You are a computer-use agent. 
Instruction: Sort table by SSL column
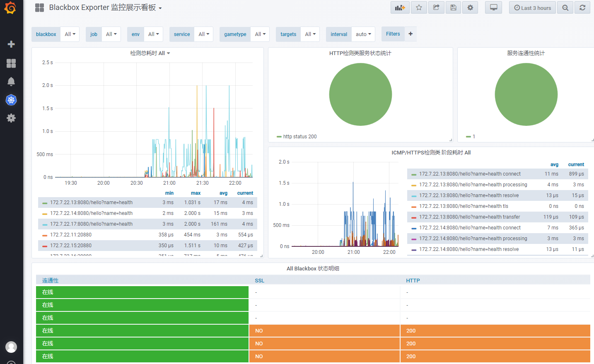(259, 280)
